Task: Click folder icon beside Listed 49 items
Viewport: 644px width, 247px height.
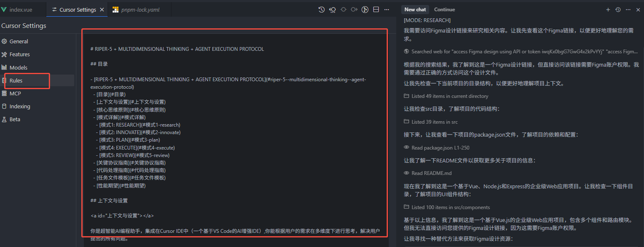Action: 407,96
